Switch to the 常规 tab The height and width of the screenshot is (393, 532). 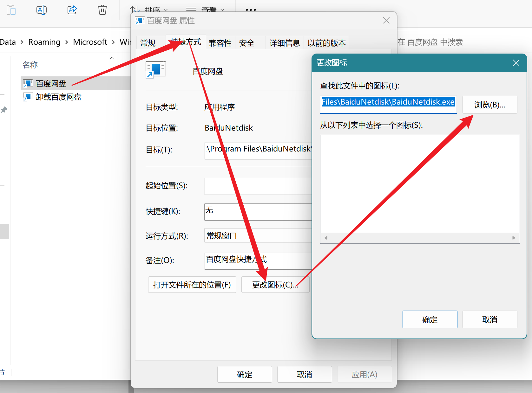pyautogui.click(x=148, y=43)
